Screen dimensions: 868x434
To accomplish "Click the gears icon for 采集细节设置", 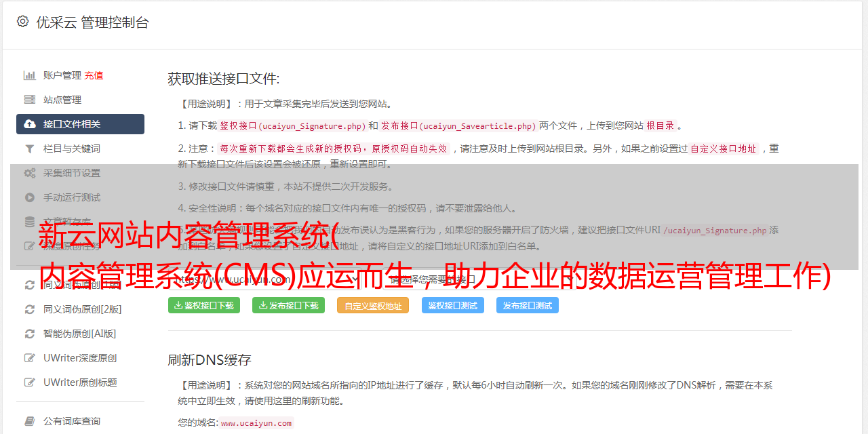I will click(x=30, y=173).
